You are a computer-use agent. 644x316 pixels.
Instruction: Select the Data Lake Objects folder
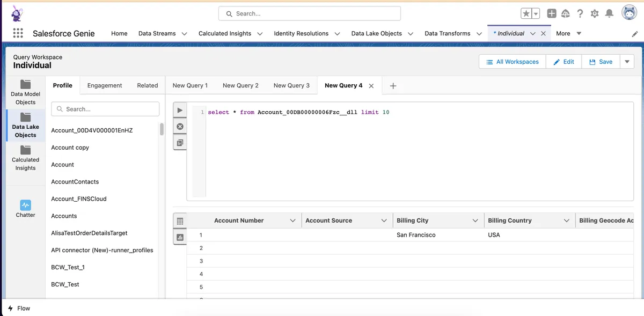point(25,125)
